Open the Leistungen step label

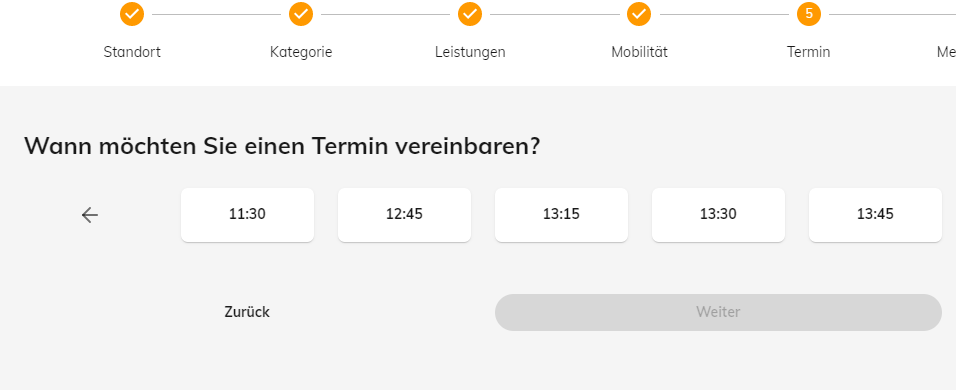(470, 52)
